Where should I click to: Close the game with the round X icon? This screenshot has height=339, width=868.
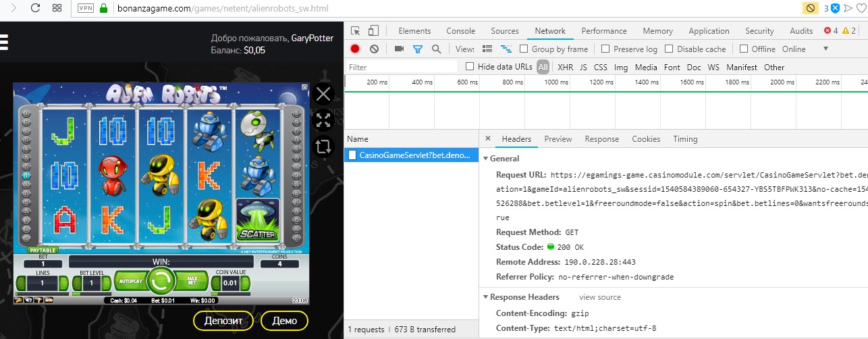click(323, 94)
